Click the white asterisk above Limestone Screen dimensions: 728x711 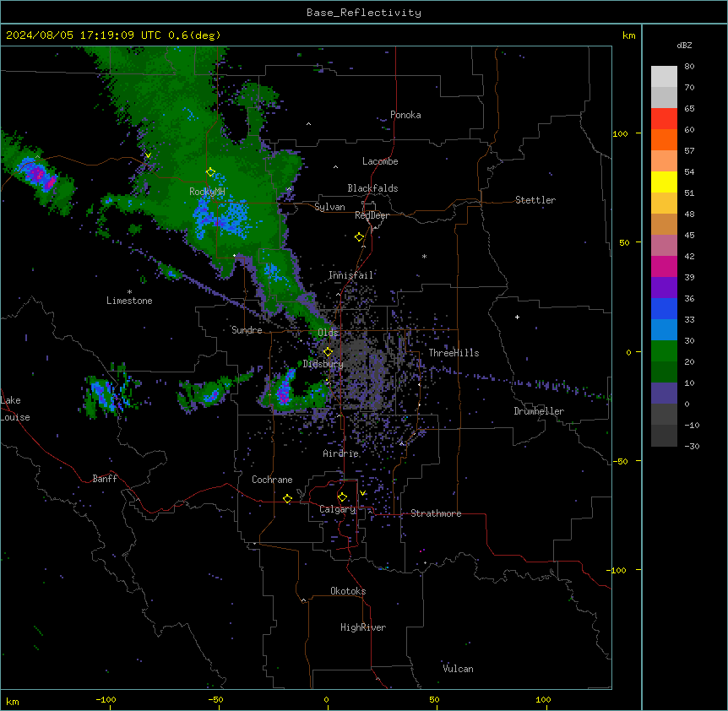pos(129,292)
